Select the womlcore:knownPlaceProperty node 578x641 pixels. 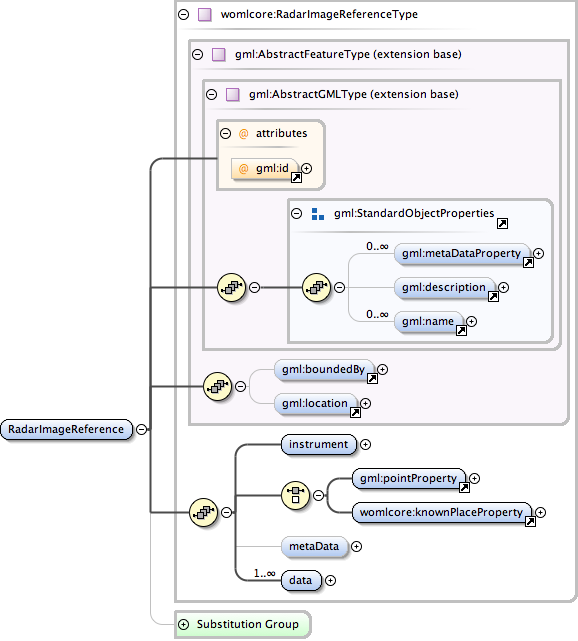pyautogui.click(x=442, y=512)
